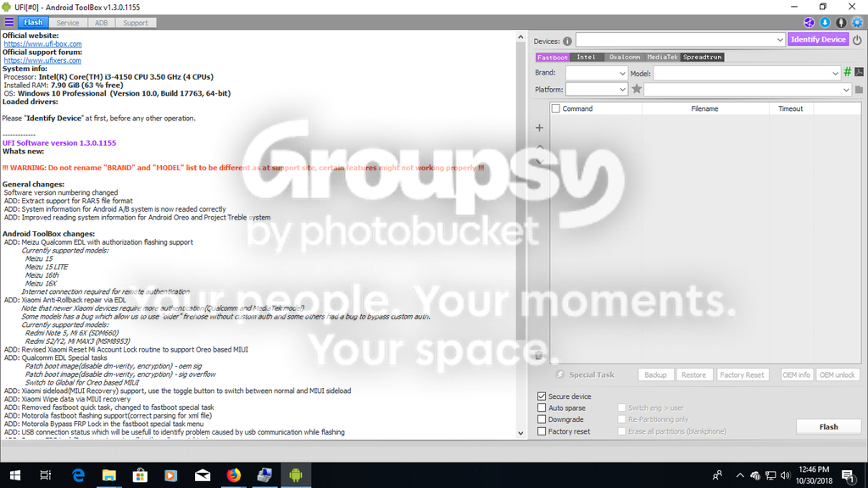The image size is (868, 488).
Task: Switch to the Flash tab
Action: (33, 23)
